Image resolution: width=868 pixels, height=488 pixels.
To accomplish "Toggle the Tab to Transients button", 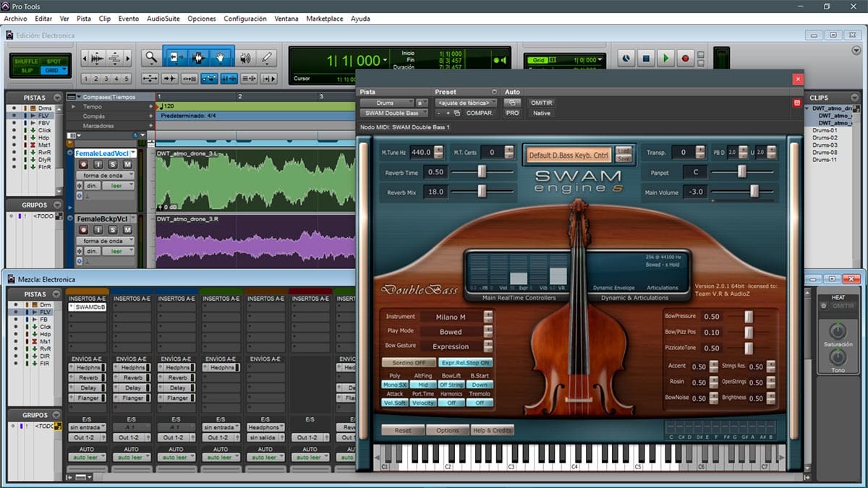I will (x=171, y=79).
